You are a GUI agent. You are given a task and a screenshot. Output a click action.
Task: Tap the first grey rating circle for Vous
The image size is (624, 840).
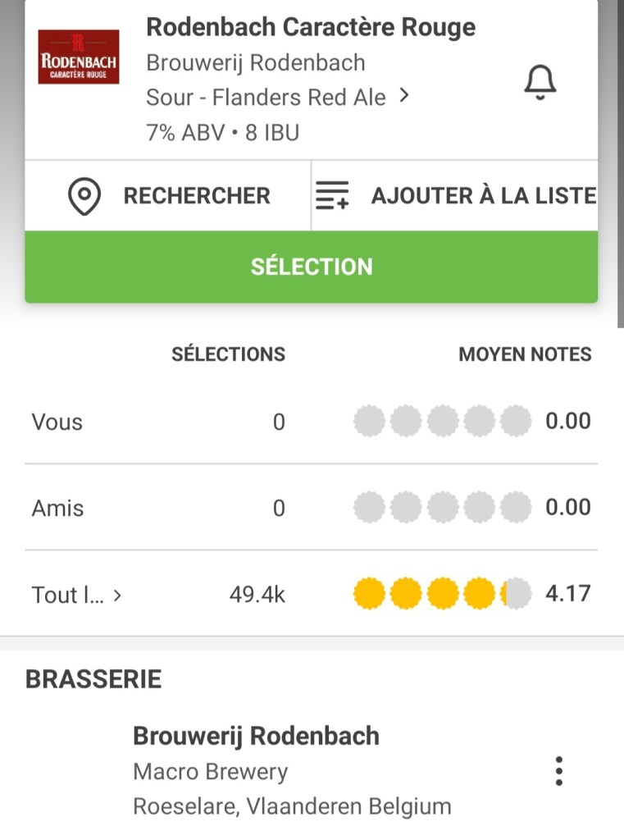pos(369,422)
